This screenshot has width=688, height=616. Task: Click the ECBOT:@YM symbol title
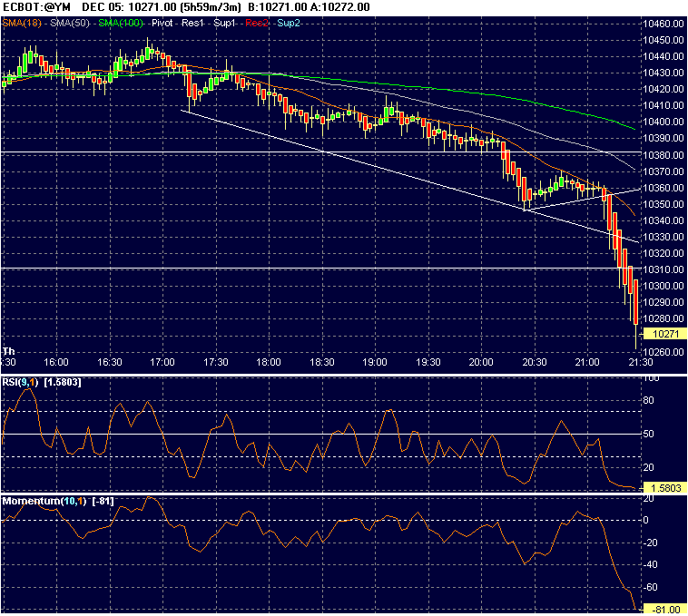pyautogui.click(x=36, y=7)
